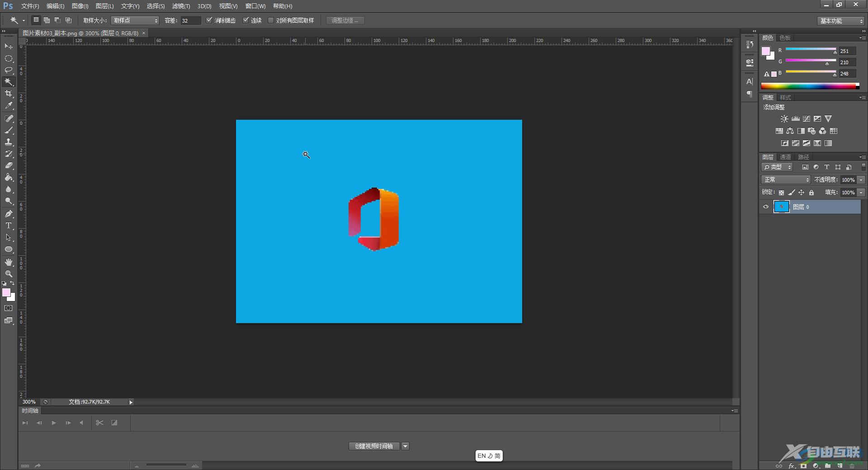Choose the Add to selection mode
This screenshot has height=470, width=868.
[x=47, y=20]
